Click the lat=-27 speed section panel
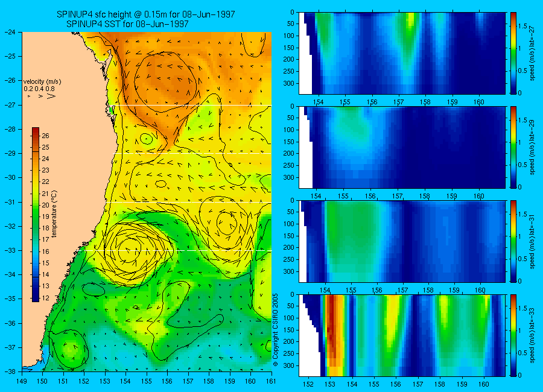 (x=402, y=53)
